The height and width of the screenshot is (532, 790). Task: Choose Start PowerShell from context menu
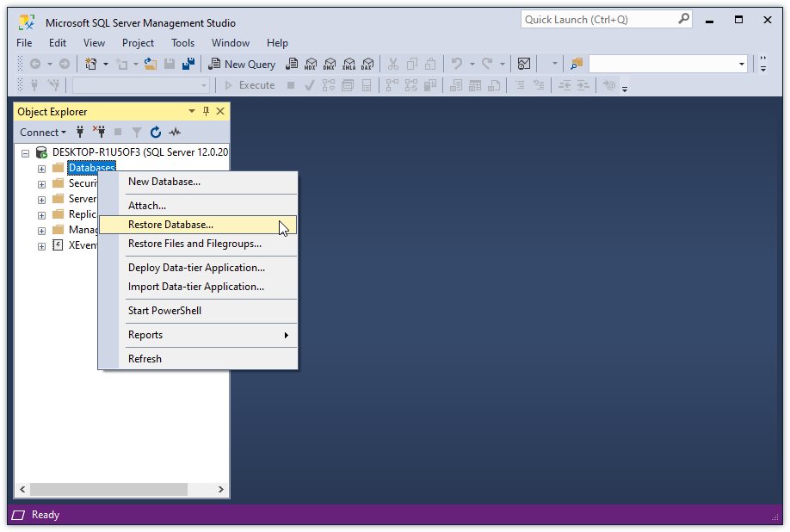[198, 311]
